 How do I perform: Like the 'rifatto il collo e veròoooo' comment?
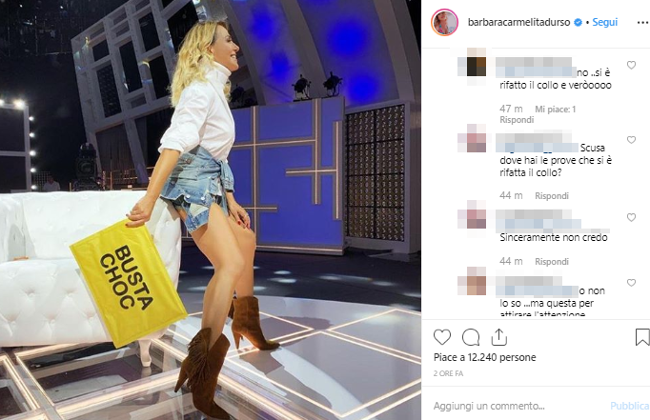click(631, 65)
